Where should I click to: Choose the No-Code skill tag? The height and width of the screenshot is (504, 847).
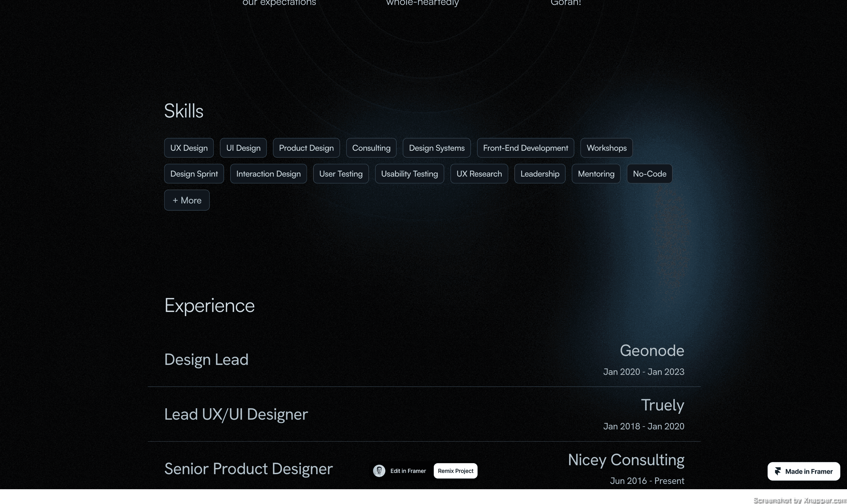649,174
